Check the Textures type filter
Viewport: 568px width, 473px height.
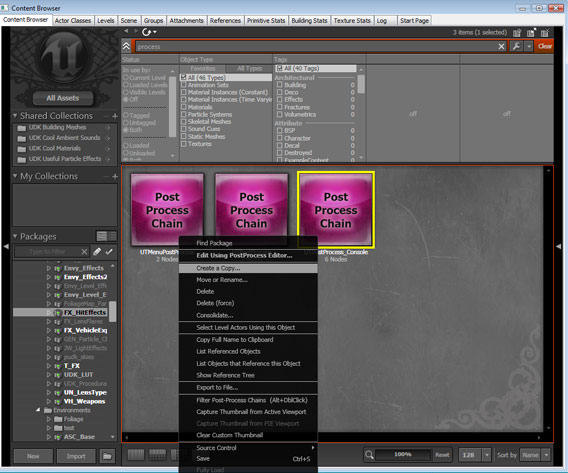[x=184, y=144]
